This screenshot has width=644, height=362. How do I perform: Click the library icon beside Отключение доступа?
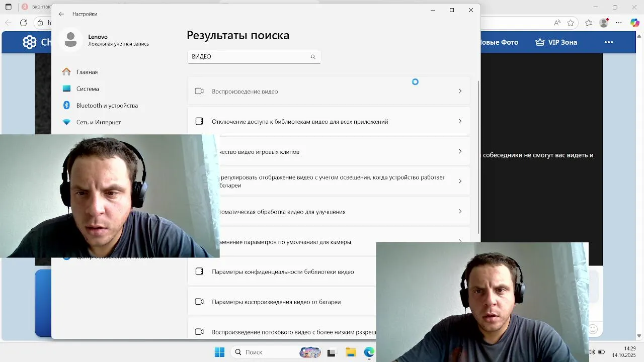(x=199, y=121)
